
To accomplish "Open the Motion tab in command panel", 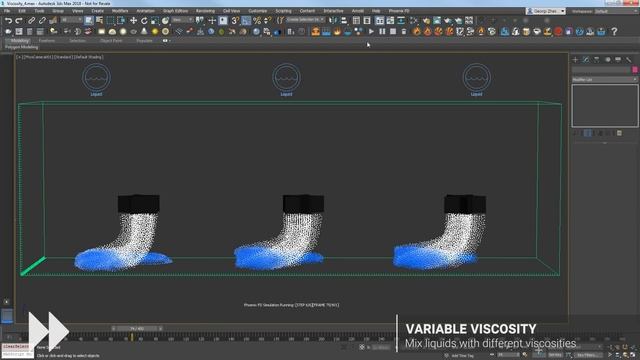I will (x=607, y=60).
